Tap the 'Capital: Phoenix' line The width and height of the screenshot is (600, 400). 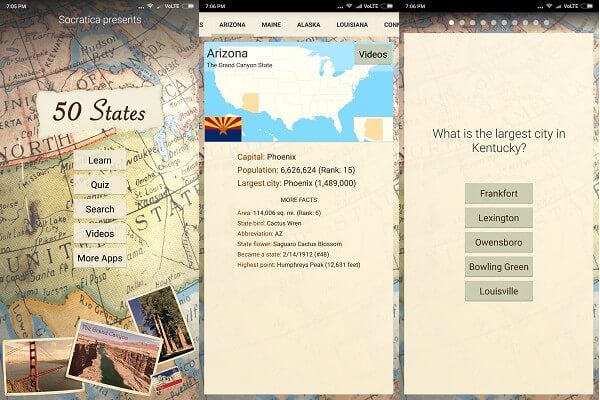[266, 157]
